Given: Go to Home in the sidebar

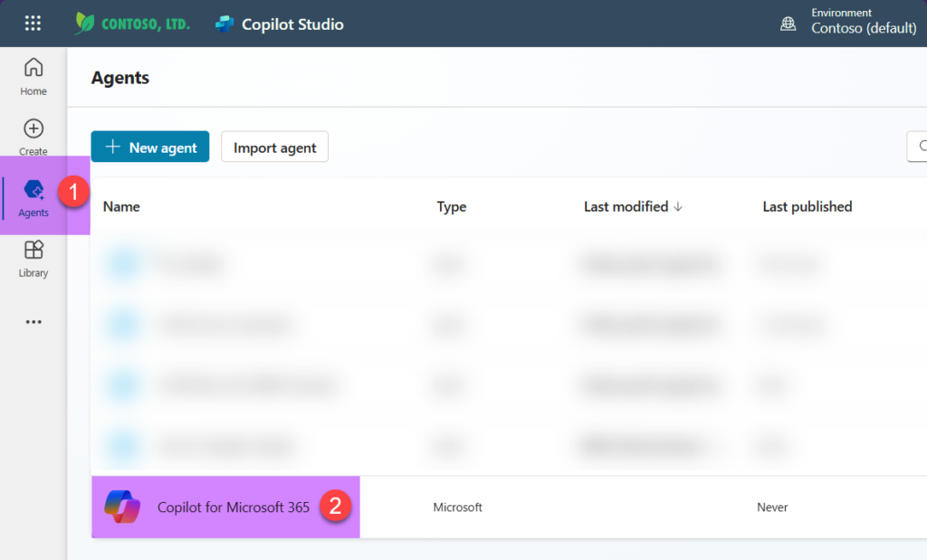Looking at the screenshot, I should (33, 77).
